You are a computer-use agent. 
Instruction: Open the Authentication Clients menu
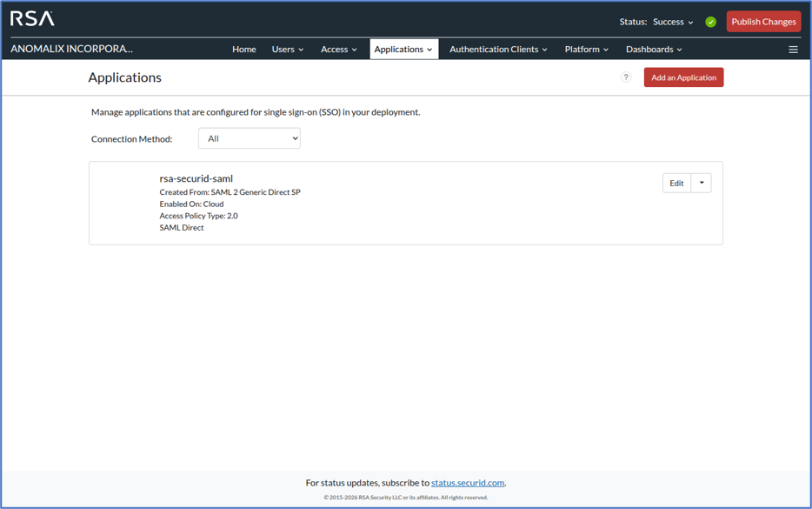tap(498, 50)
